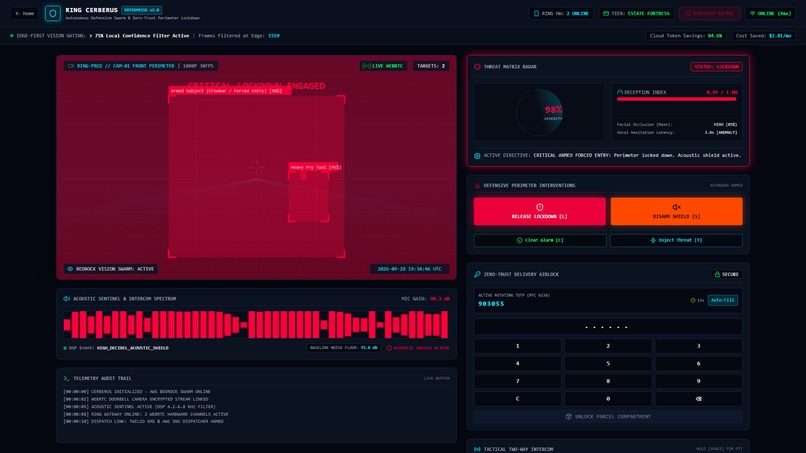The width and height of the screenshot is (806, 453).
Task: Open the Ring HW 2 Online status
Action: point(561,13)
